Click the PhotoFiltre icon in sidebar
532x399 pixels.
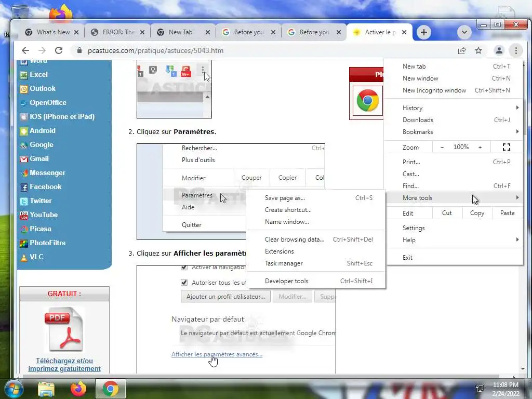(24, 243)
